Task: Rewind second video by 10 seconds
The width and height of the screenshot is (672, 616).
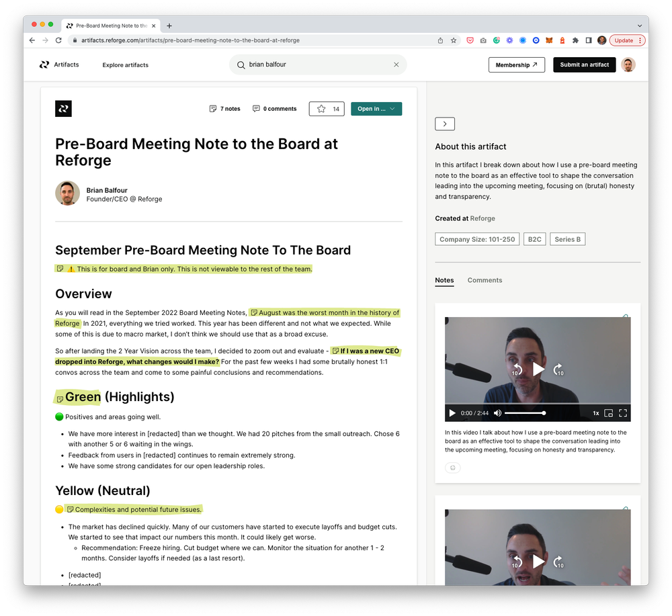Action: pos(517,562)
